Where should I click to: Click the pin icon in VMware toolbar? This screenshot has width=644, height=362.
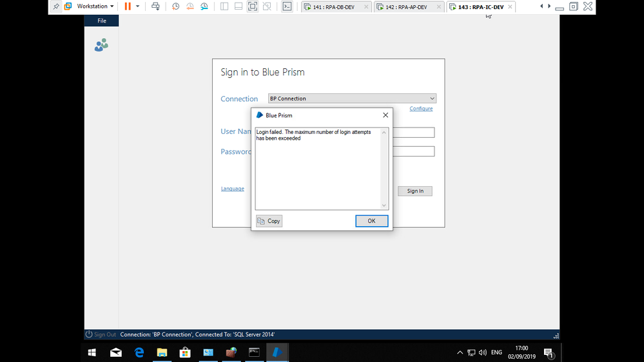pyautogui.click(x=56, y=6)
